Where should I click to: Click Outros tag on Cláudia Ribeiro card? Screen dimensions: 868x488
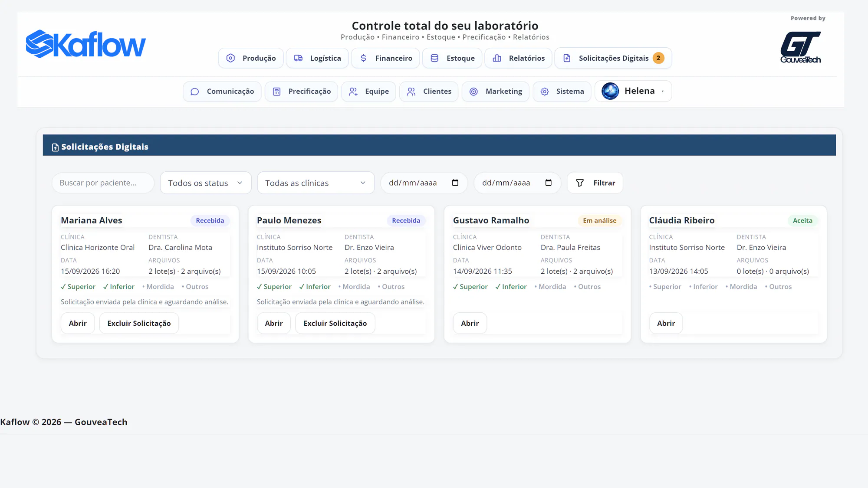pos(778,287)
